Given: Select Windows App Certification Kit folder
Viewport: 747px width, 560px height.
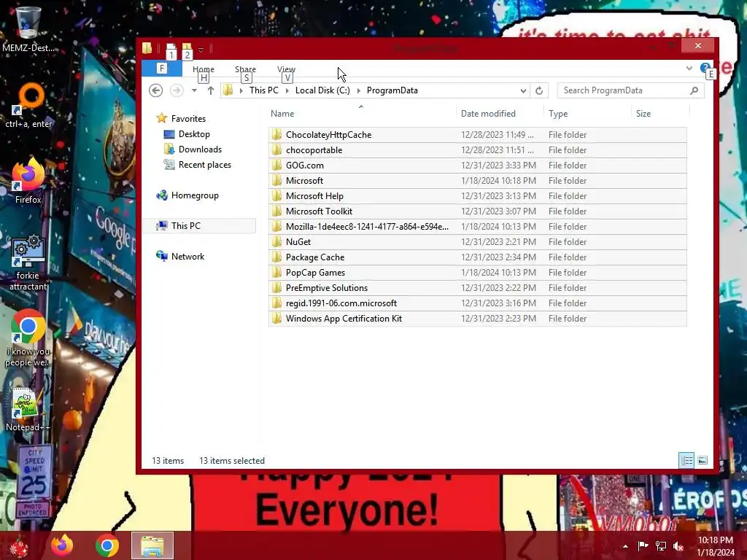Looking at the screenshot, I should point(477,319).
